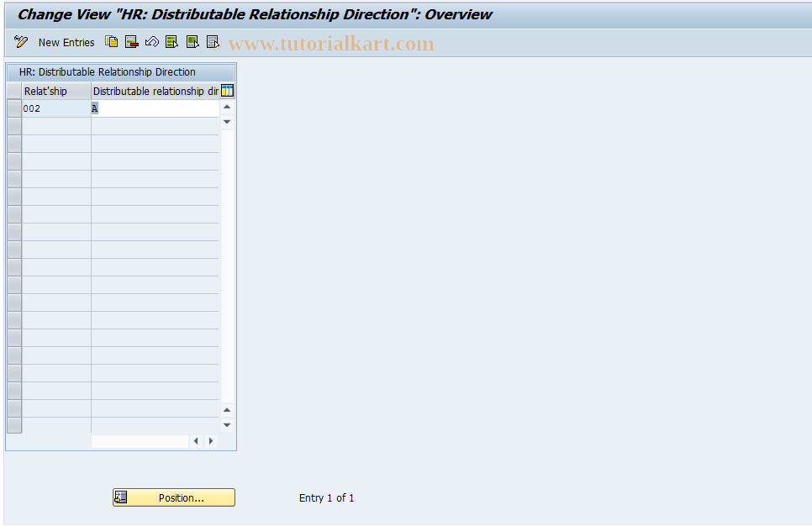
Task: Click the select-all corner cell of table
Action: click(14, 91)
